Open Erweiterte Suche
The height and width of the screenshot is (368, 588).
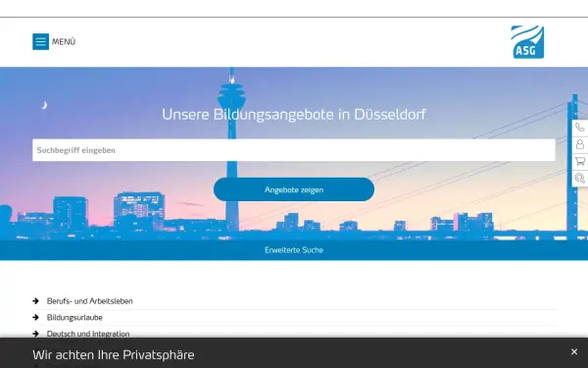tap(294, 250)
